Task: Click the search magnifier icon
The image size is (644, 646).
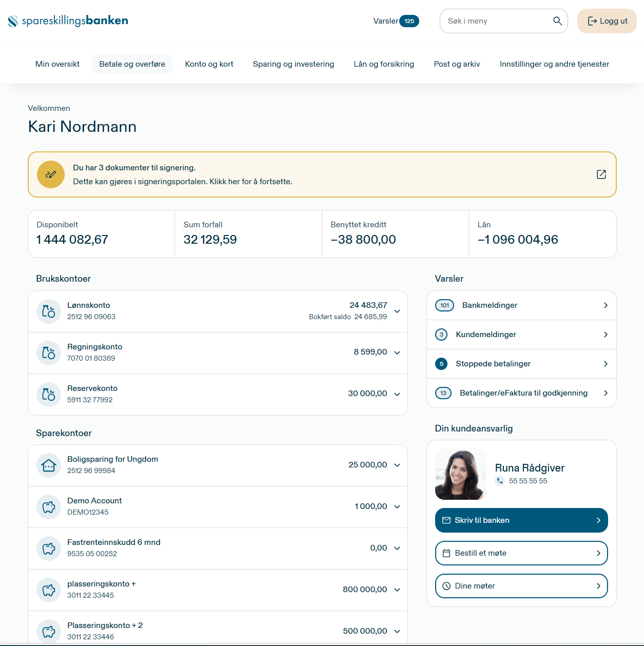Action: pyautogui.click(x=557, y=21)
